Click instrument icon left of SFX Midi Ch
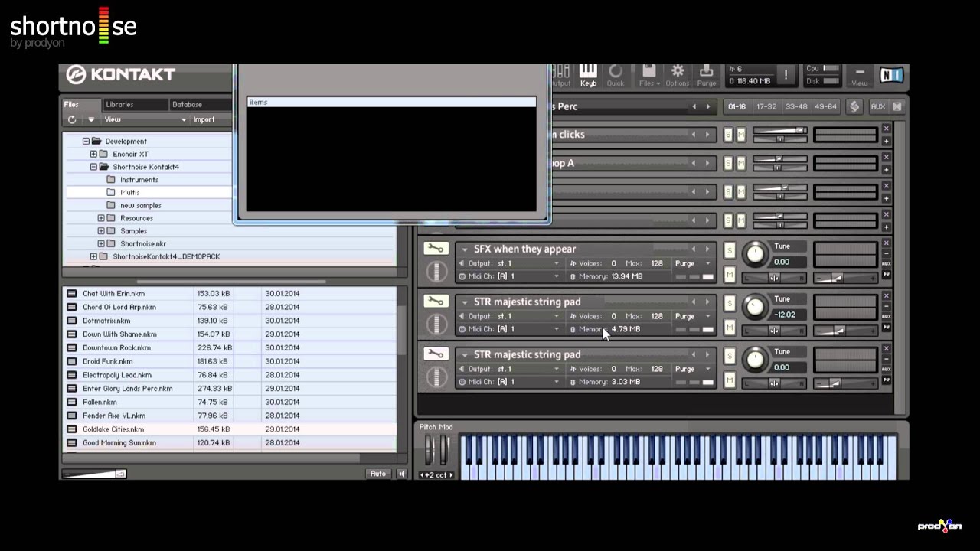The image size is (980, 551). pos(436,271)
